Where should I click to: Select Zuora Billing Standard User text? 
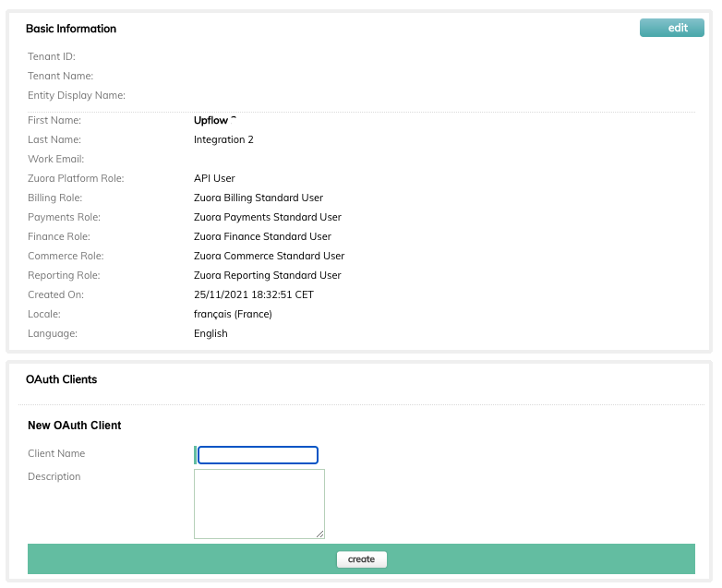click(x=259, y=198)
